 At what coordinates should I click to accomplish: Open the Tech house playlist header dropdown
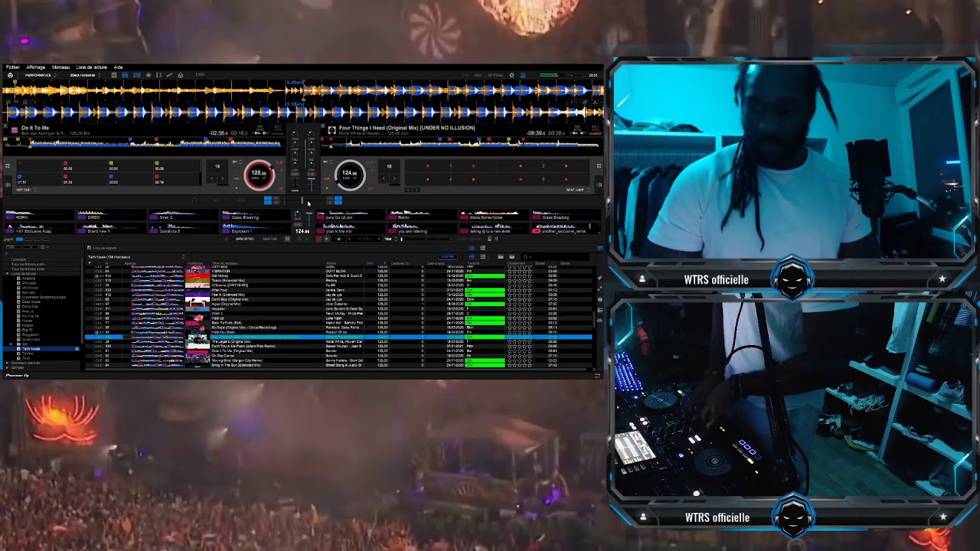pos(184,257)
